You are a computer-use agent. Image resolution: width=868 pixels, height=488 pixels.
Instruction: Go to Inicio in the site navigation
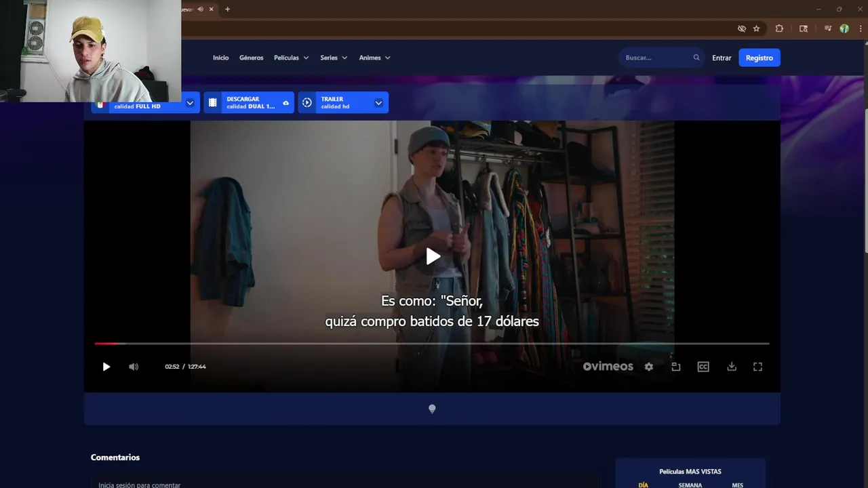point(220,58)
